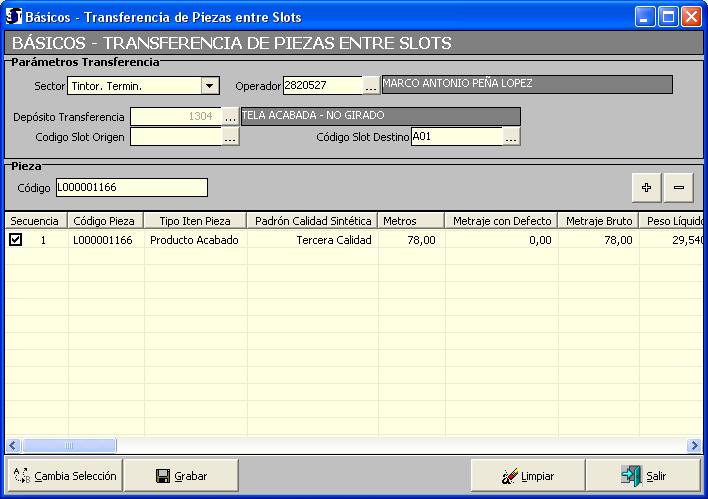Screen dimensions: 708x499
Task: Expand the Sector dropdown list
Action: point(209,86)
